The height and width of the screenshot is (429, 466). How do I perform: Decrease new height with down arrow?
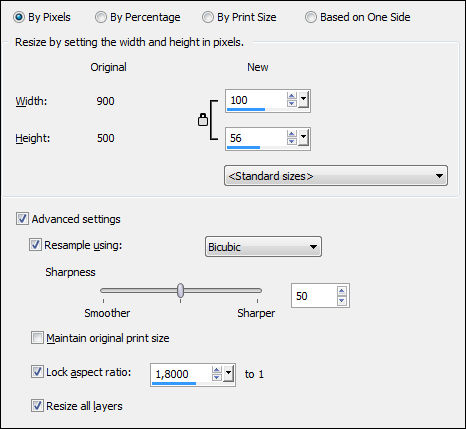point(292,142)
